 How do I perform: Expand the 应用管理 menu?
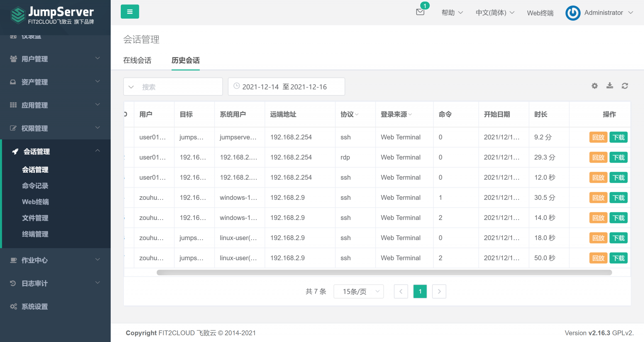tap(98, 104)
